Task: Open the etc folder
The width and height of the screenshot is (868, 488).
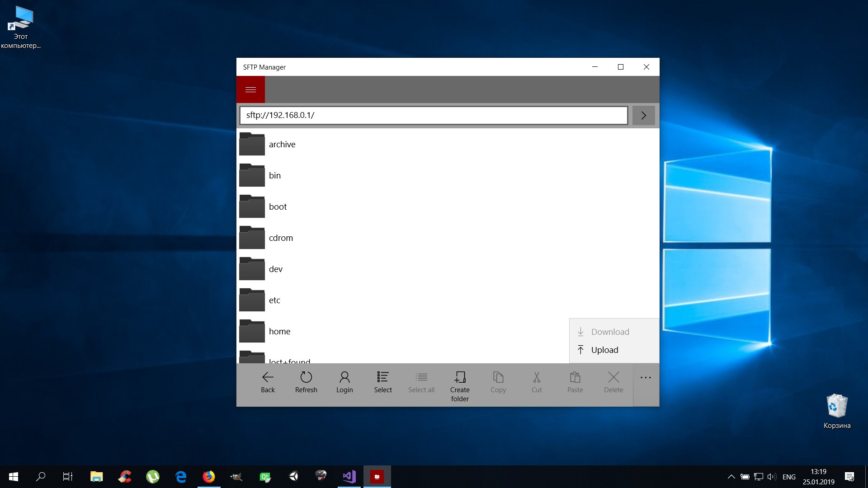Action: (274, 300)
